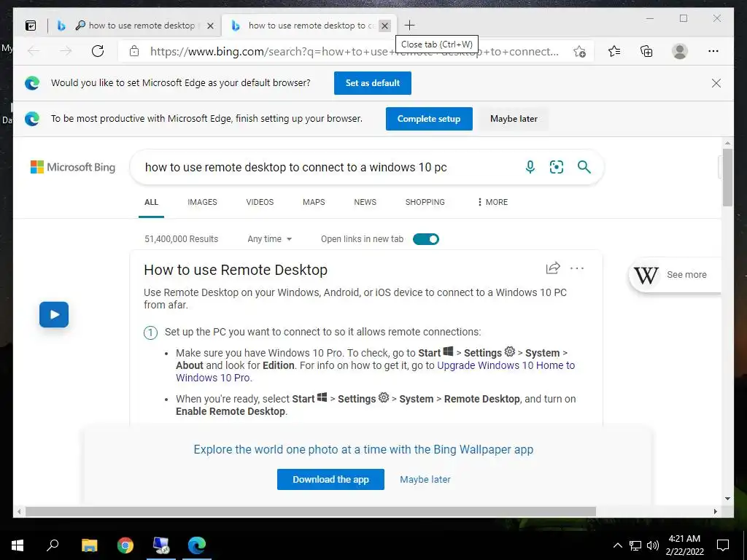
Task: Click the vertical page scrollbar thumb
Action: 727,177
